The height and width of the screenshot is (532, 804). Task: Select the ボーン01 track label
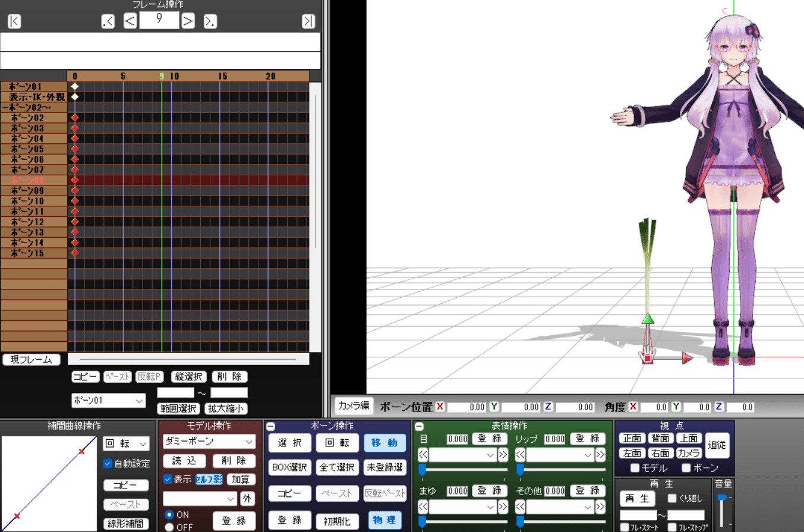coord(34,87)
